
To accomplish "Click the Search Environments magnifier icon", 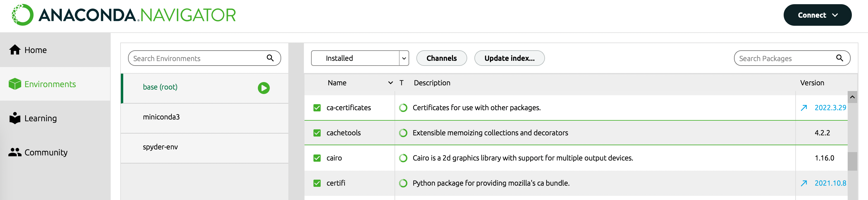I will (x=270, y=58).
